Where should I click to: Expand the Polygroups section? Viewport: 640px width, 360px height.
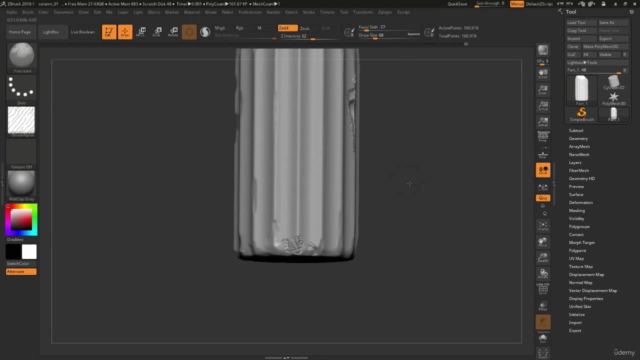579,227
